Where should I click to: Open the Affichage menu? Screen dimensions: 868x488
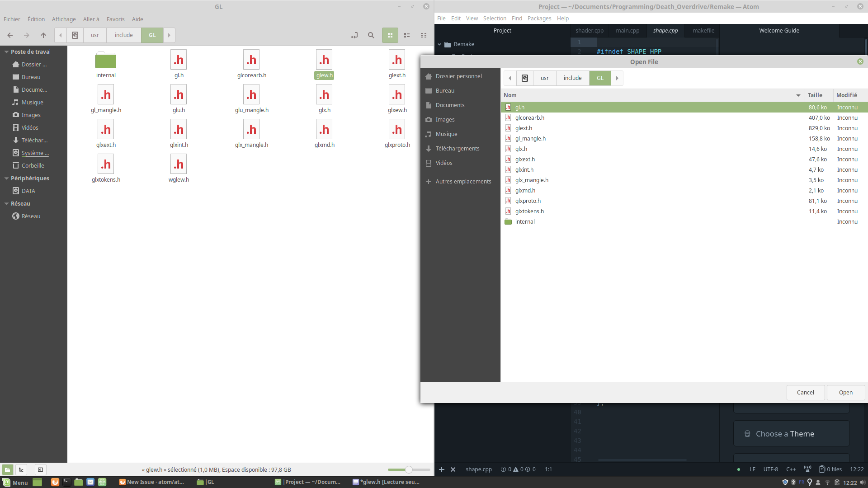[64, 19]
